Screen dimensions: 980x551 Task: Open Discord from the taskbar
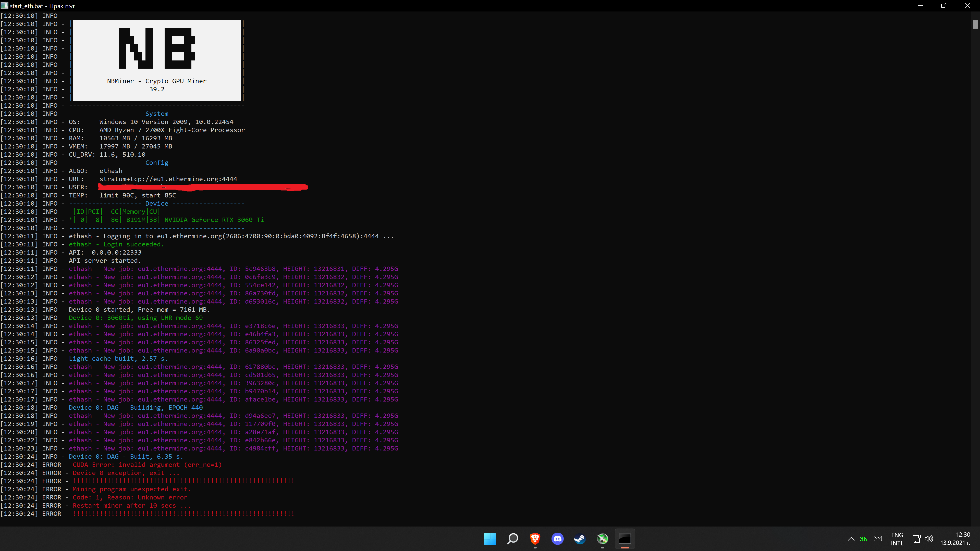[557, 539]
